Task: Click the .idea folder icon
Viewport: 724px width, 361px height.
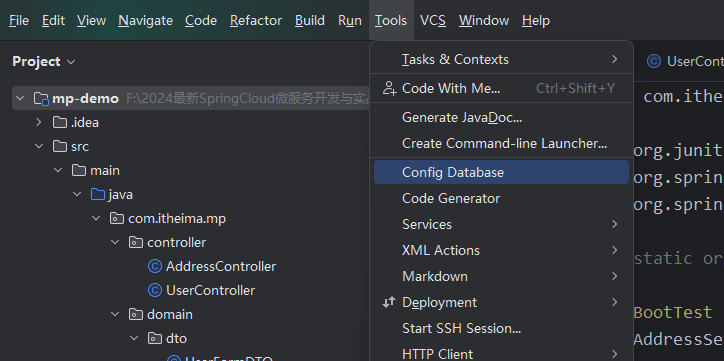Action: (x=60, y=122)
